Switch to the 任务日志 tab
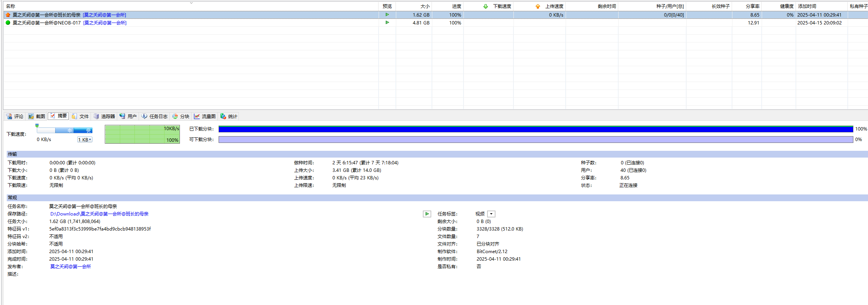The height and width of the screenshot is (305, 868). coord(155,116)
